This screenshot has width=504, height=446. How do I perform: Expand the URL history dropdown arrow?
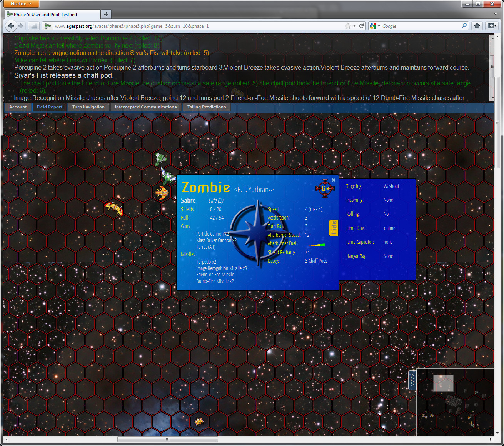coord(354,26)
